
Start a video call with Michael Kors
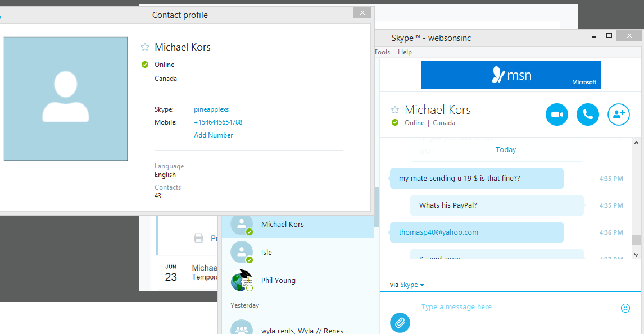coord(556,115)
